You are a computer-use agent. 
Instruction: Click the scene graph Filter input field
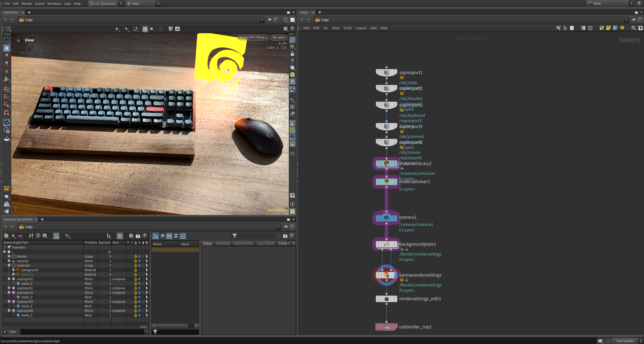[83, 332]
